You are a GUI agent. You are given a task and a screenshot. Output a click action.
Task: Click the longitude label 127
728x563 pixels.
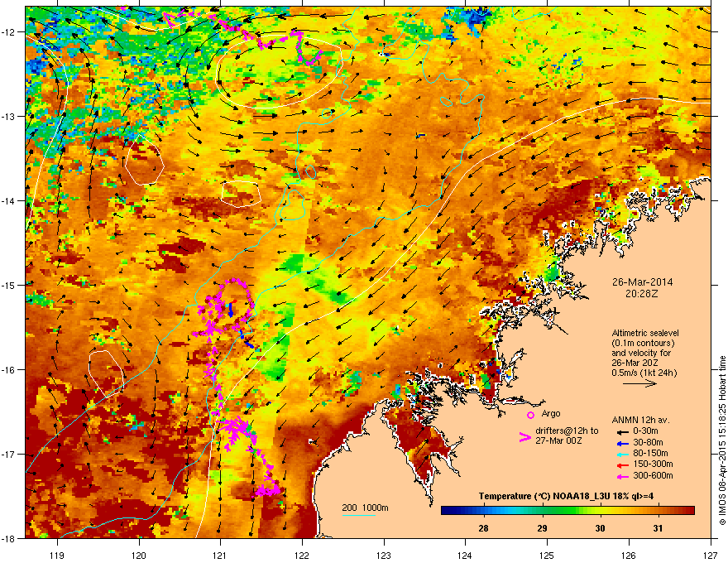pyautogui.click(x=711, y=555)
